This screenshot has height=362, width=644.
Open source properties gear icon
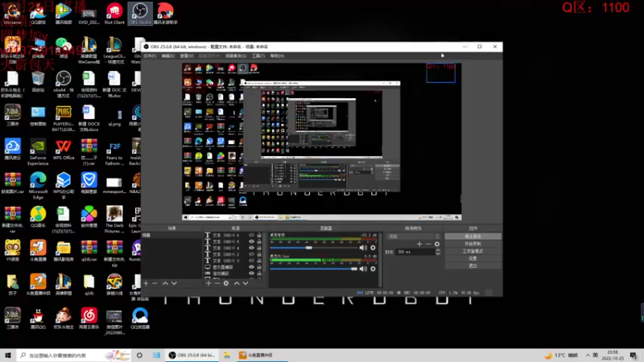click(226, 283)
